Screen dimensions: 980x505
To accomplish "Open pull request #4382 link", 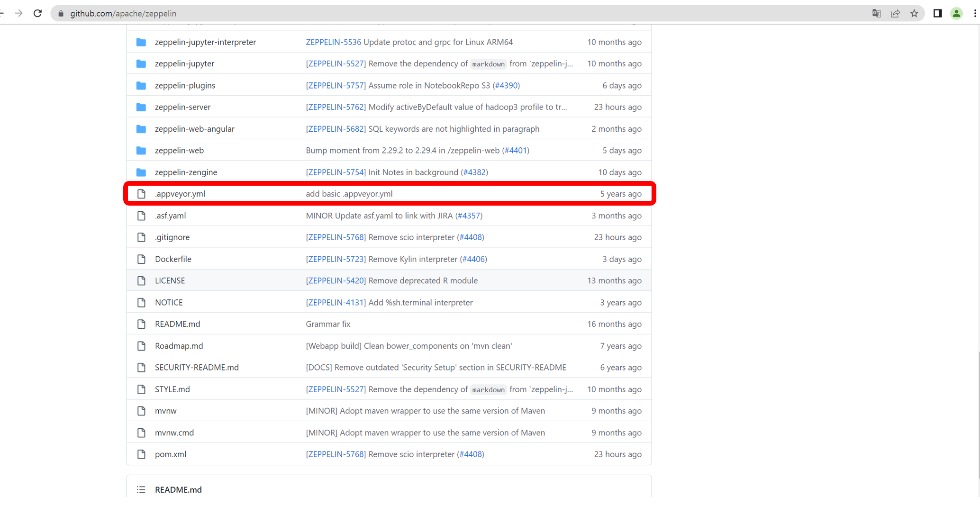I will click(474, 172).
